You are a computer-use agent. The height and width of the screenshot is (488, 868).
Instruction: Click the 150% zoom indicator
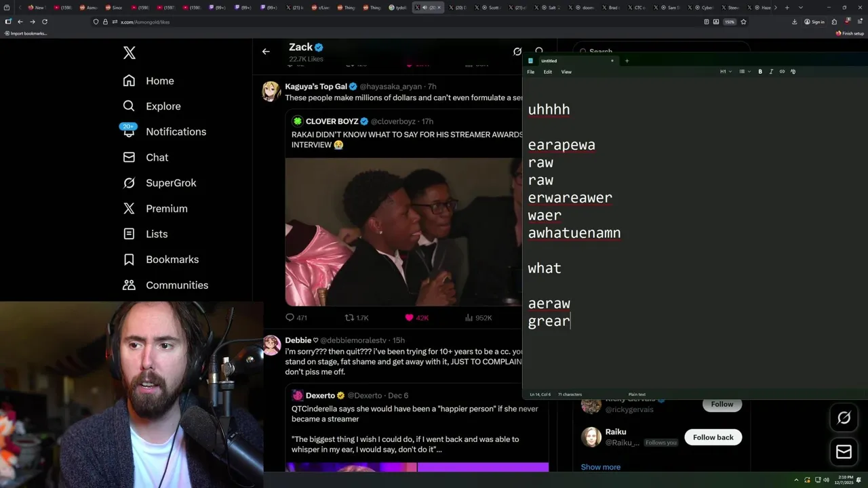pyautogui.click(x=729, y=22)
